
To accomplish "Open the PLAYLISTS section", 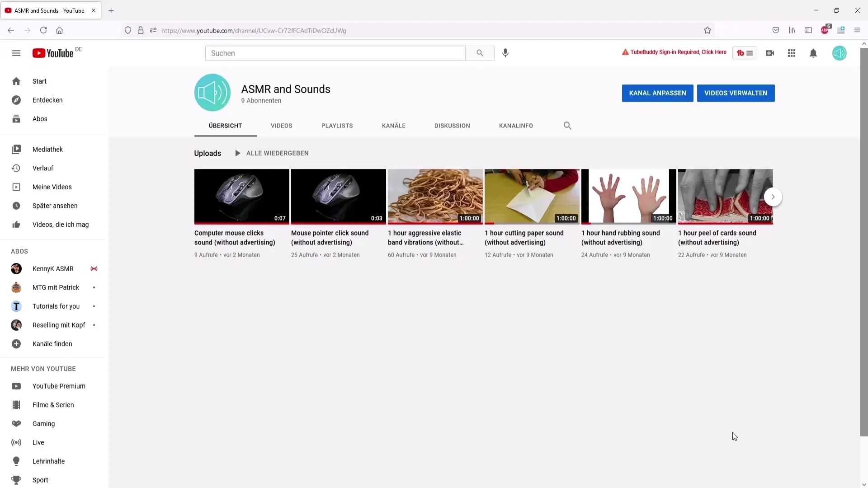I will pos(337,125).
